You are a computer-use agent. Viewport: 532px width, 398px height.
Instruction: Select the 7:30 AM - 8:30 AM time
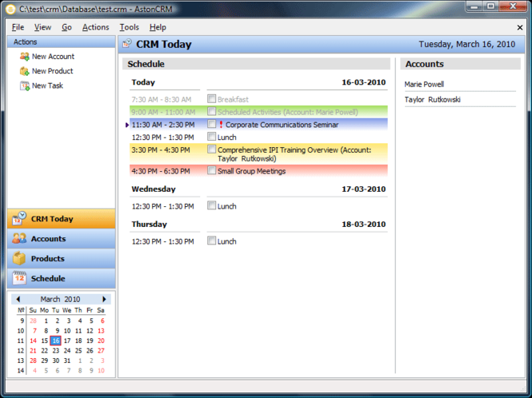click(161, 100)
